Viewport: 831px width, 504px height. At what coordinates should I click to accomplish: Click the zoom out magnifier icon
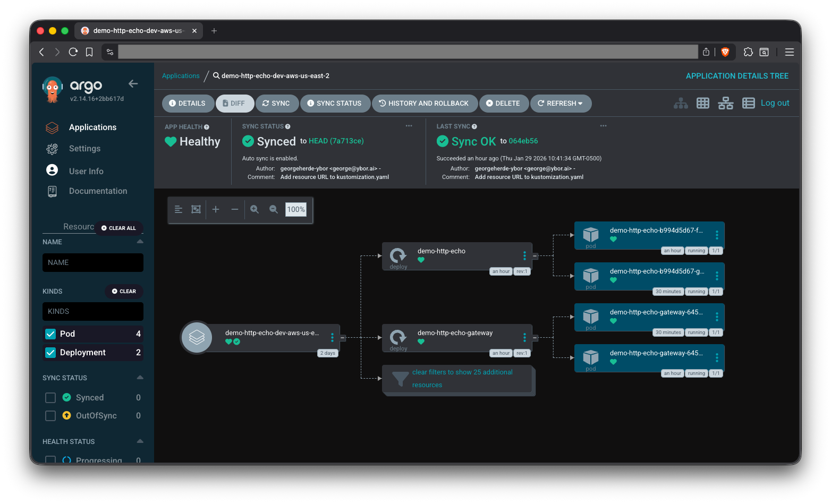click(x=274, y=210)
